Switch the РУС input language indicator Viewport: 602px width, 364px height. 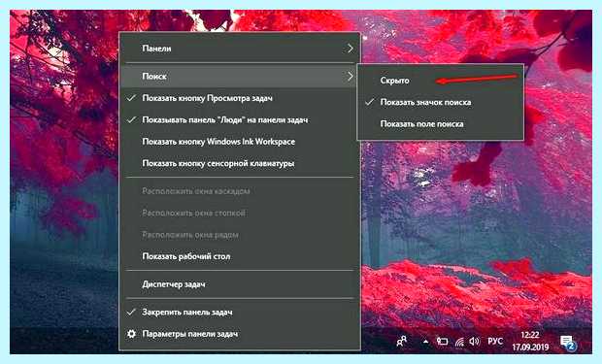pos(495,341)
